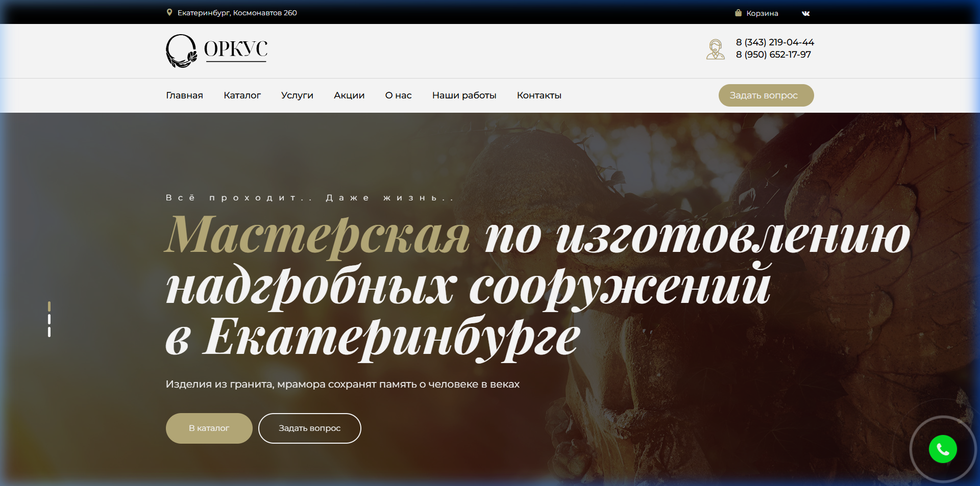This screenshot has height=486, width=980.
Task: Open the Контакты page
Action: pos(539,95)
